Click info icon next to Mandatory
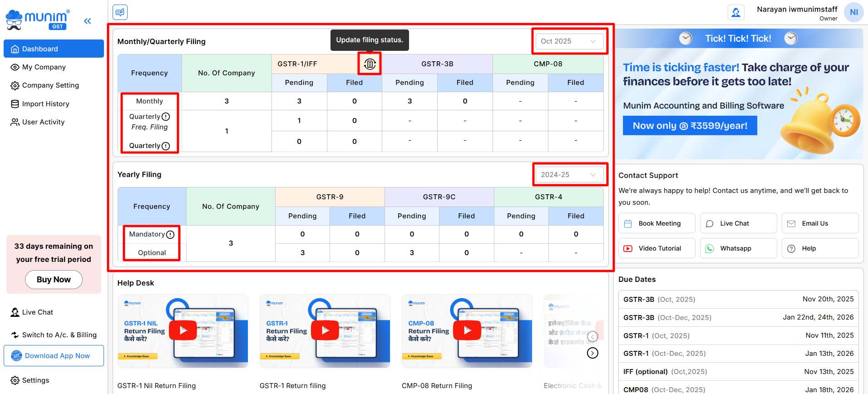The width and height of the screenshot is (868, 394). point(170,235)
